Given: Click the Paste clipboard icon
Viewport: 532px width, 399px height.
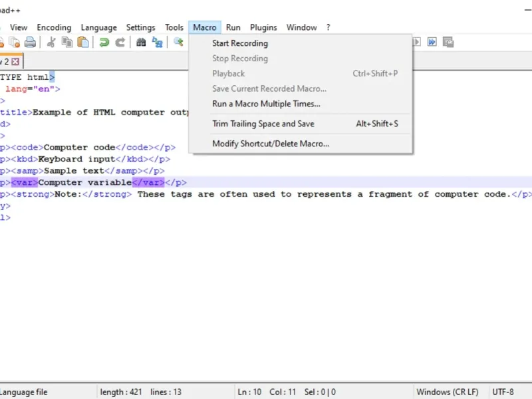Looking at the screenshot, I should click(83, 43).
